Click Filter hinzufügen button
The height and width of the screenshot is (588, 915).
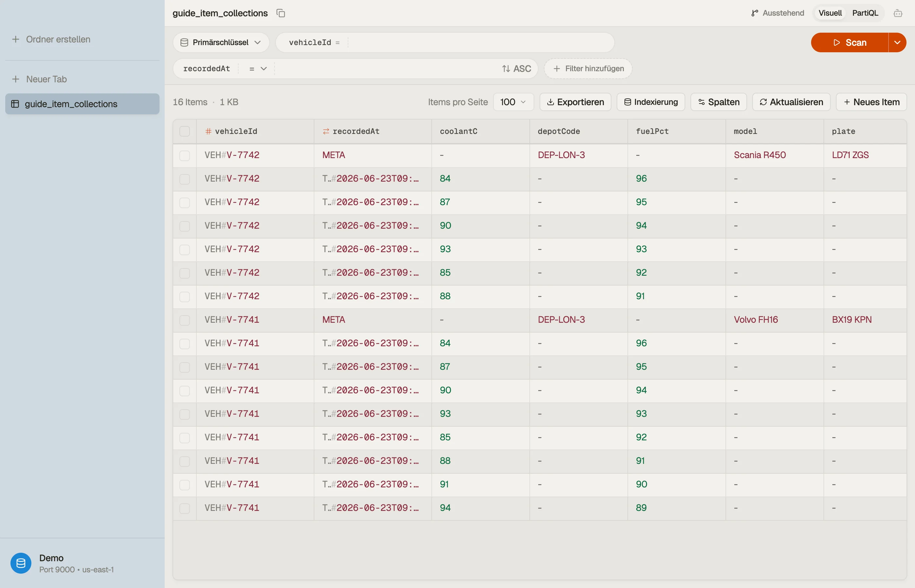[x=588, y=69]
